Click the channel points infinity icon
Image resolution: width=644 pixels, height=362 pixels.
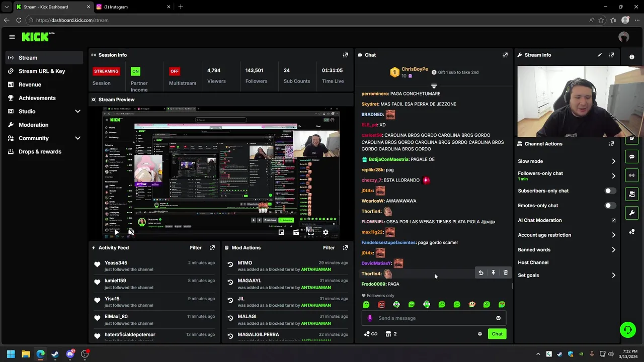tap(371, 334)
